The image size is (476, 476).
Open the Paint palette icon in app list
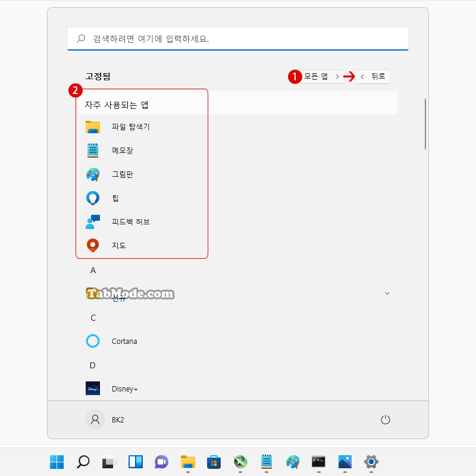point(93,174)
